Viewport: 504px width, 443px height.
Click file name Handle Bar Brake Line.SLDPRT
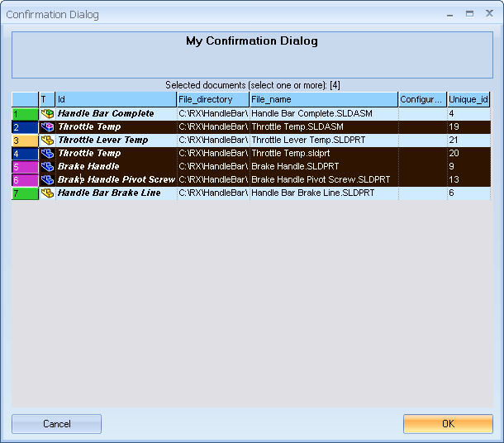pyautogui.click(x=313, y=193)
